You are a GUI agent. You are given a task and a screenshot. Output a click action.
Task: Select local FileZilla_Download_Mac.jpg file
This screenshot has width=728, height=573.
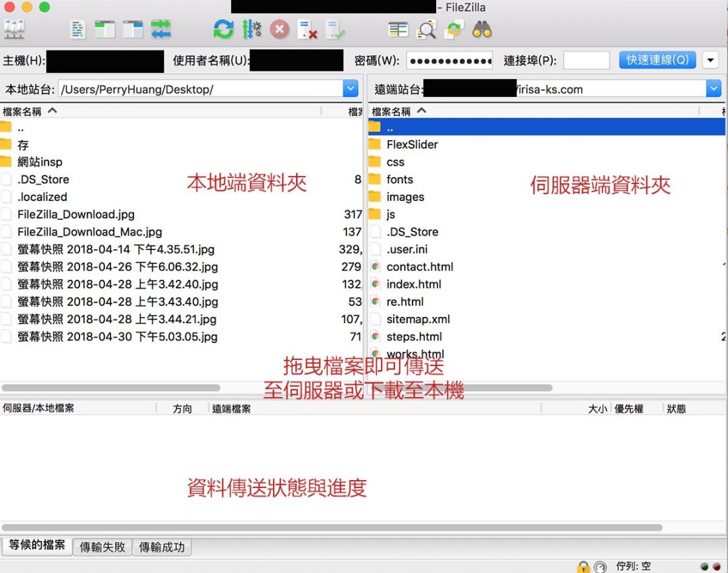[x=181, y=232]
